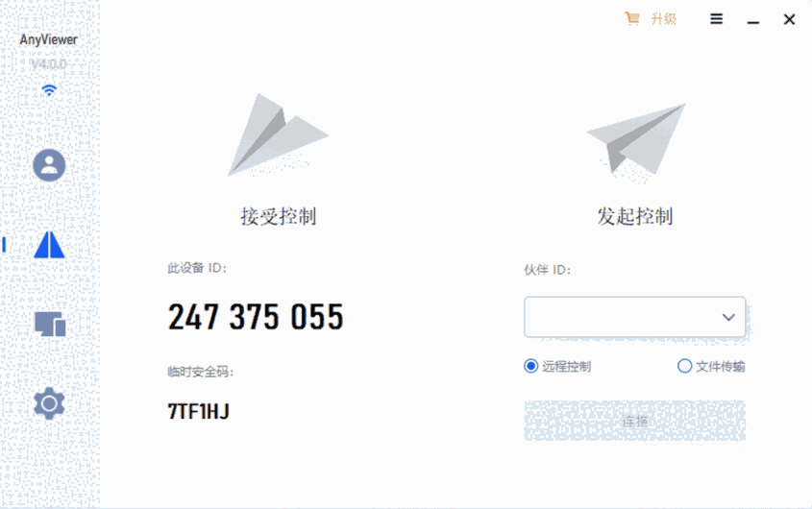812x509 pixels.
Task: Select the 文件传输 radio button
Action: coord(684,366)
